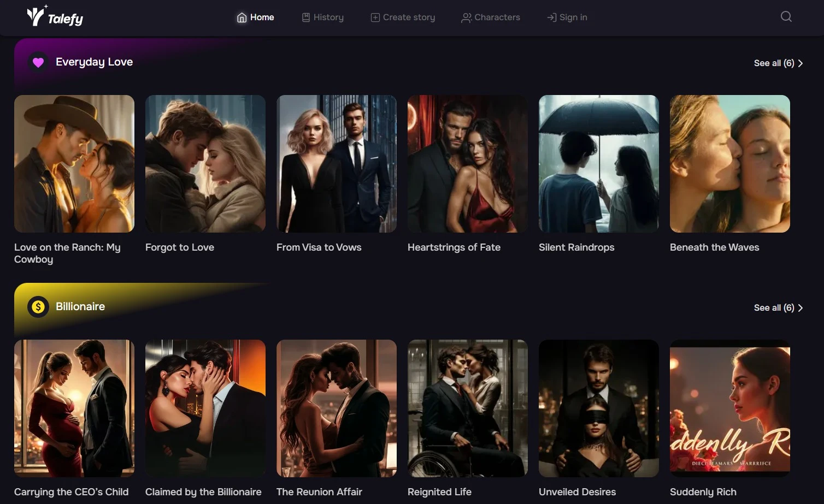This screenshot has height=504, width=824.
Task: Click the house icon beside Home
Action: click(242, 17)
